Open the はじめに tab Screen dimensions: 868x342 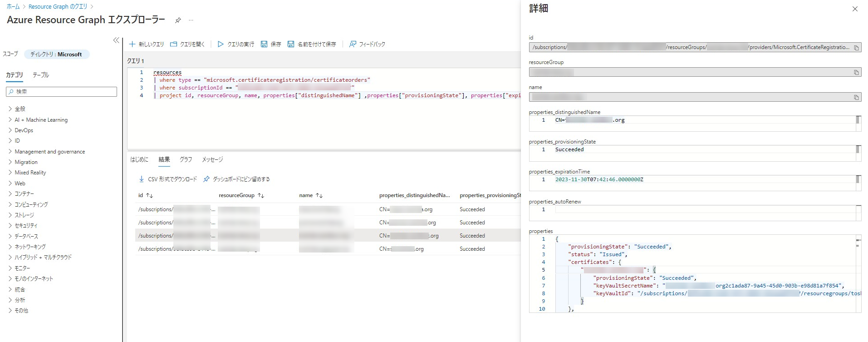pyautogui.click(x=139, y=159)
